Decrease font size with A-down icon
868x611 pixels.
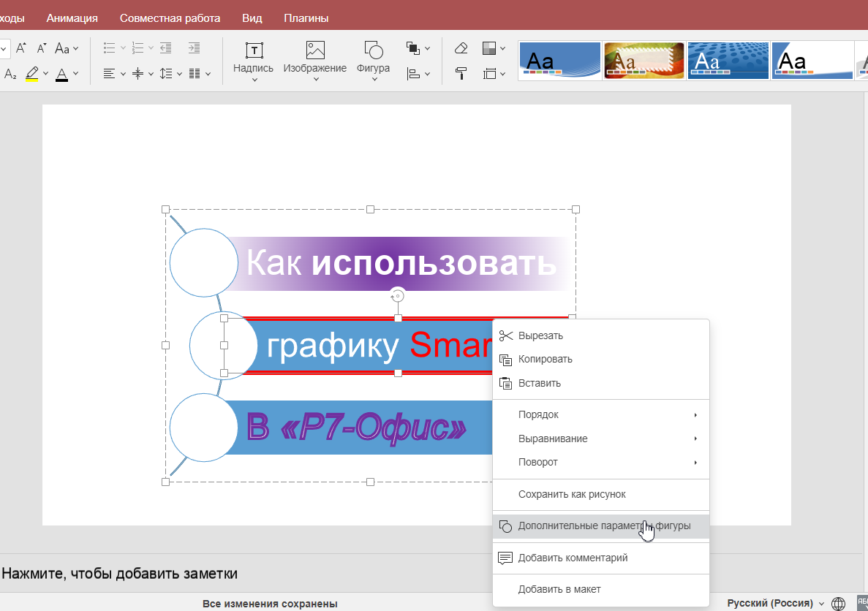(x=42, y=48)
